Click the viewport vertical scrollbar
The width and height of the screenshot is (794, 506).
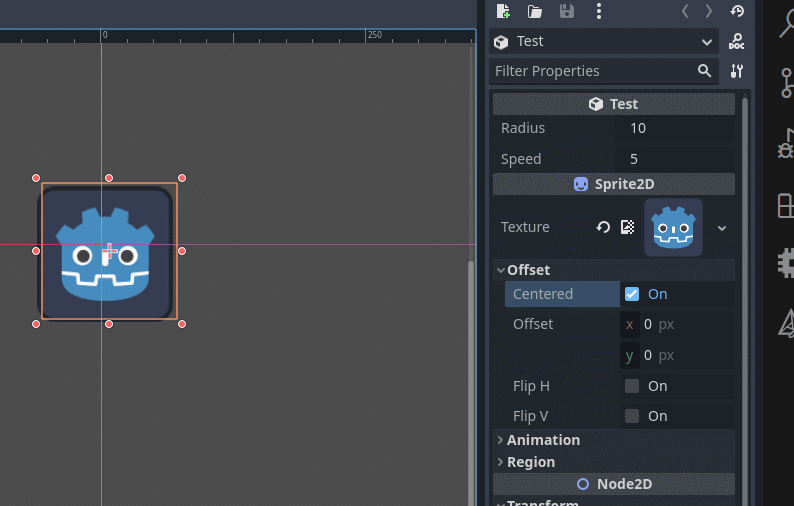pyautogui.click(x=471, y=383)
